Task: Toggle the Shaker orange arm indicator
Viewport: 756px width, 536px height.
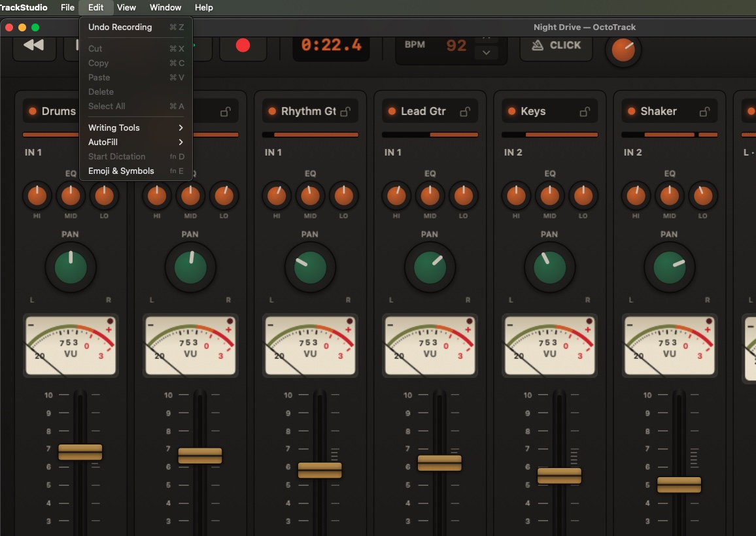Action: coord(632,111)
